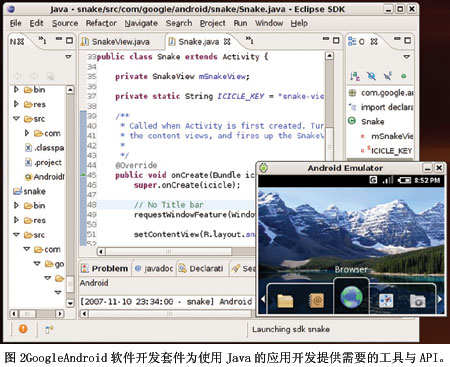Screen dimensions: 450x367
Task: Toggle hide non-public members green dot
Action: (x=404, y=76)
